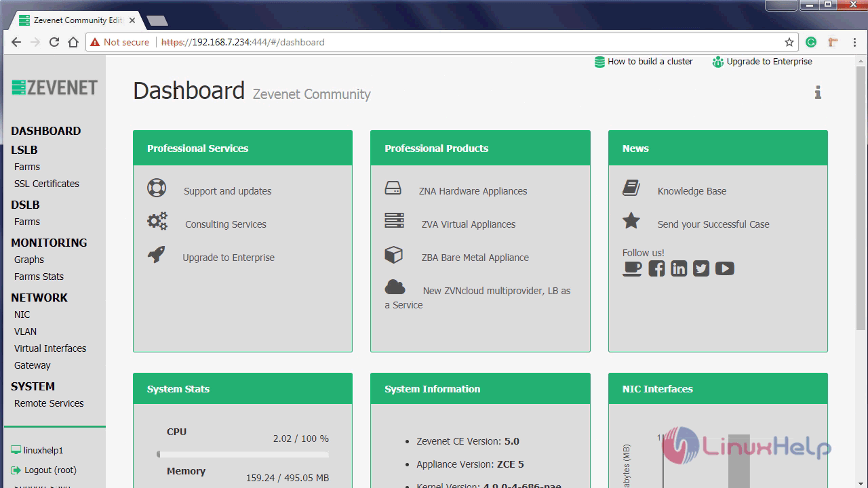868x488 pixels.
Task: Go back with browser back arrow
Action: [x=16, y=42]
